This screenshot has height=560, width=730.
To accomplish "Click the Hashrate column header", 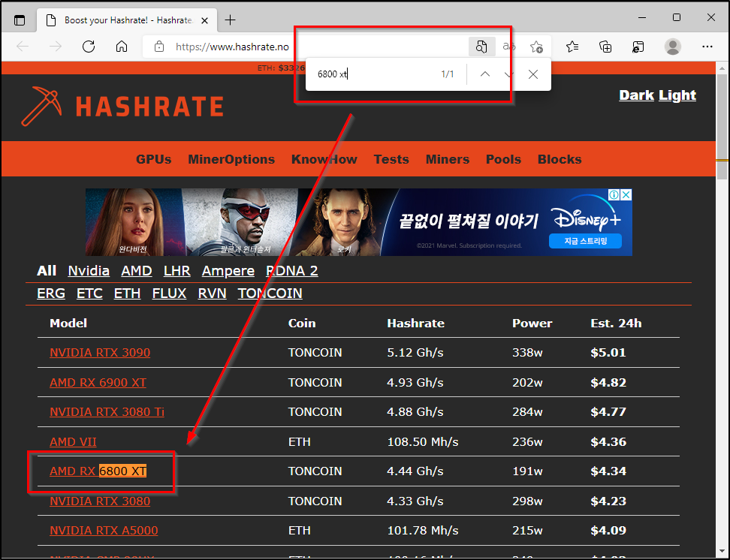I will click(x=416, y=323).
